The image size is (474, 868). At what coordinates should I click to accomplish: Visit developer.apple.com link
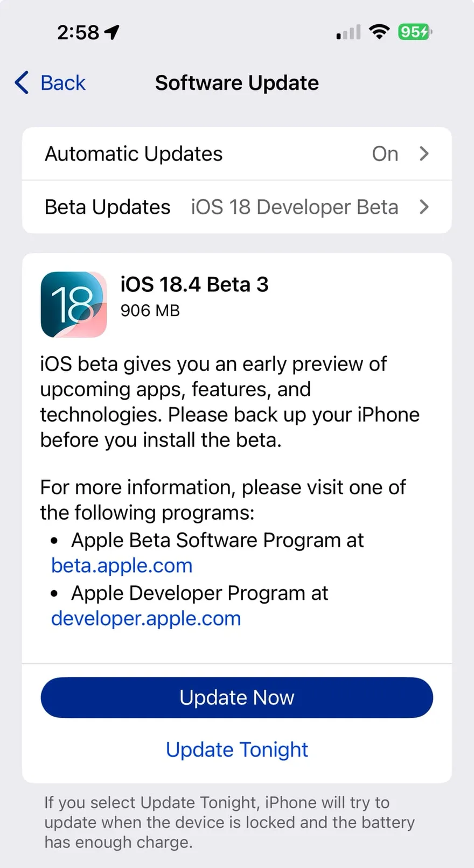pos(145,618)
